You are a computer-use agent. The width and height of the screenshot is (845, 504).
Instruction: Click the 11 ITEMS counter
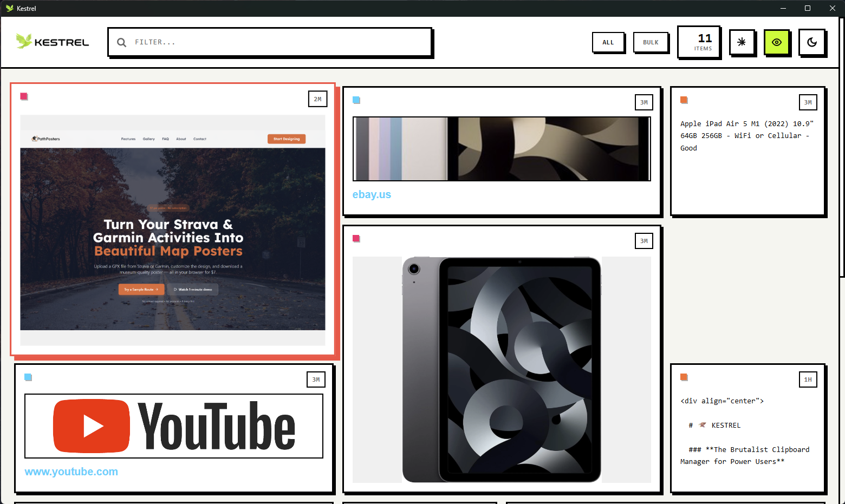[x=699, y=42]
